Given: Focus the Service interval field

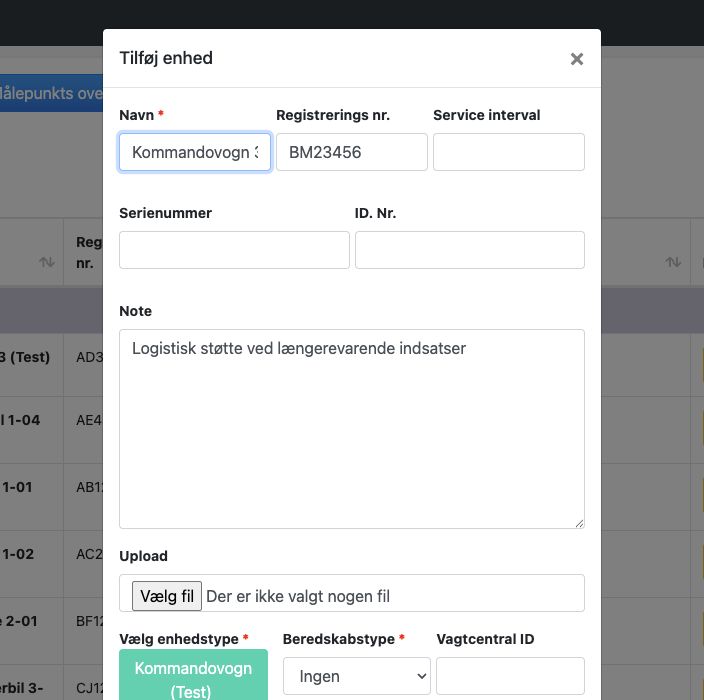Looking at the screenshot, I should tap(509, 152).
